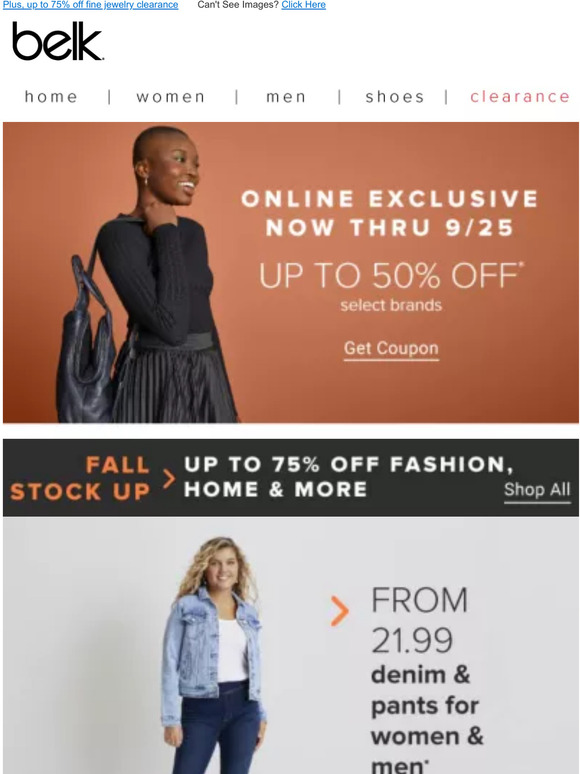
Task: Click the 'Click Here' view images link
Action: pyautogui.click(x=304, y=5)
